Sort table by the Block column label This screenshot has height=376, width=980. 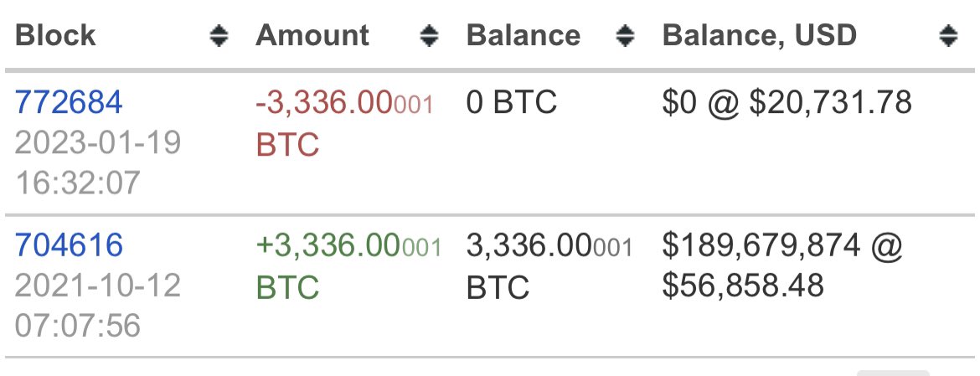click(56, 35)
